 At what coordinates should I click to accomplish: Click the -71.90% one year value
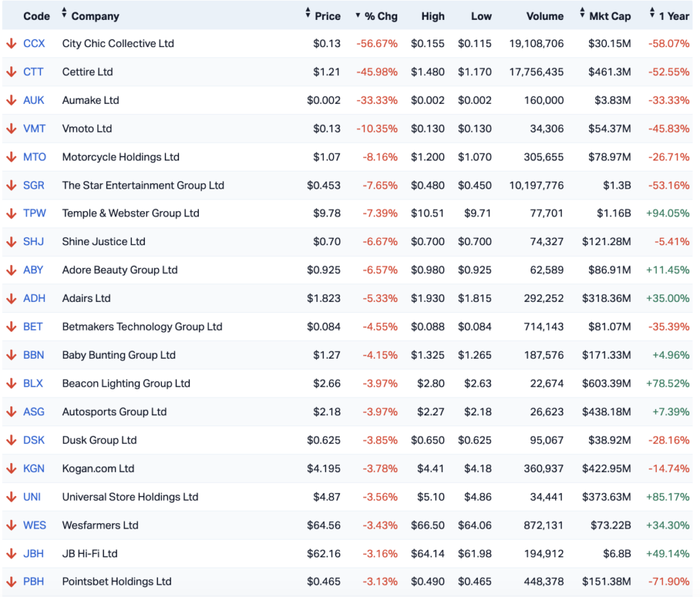(x=669, y=582)
